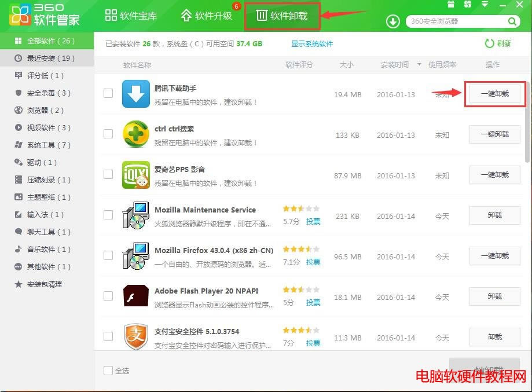The image size is (532, 392).
Task: Click 一键卸载 for ctrl ctrl搜索
Action: coord(495,134)
